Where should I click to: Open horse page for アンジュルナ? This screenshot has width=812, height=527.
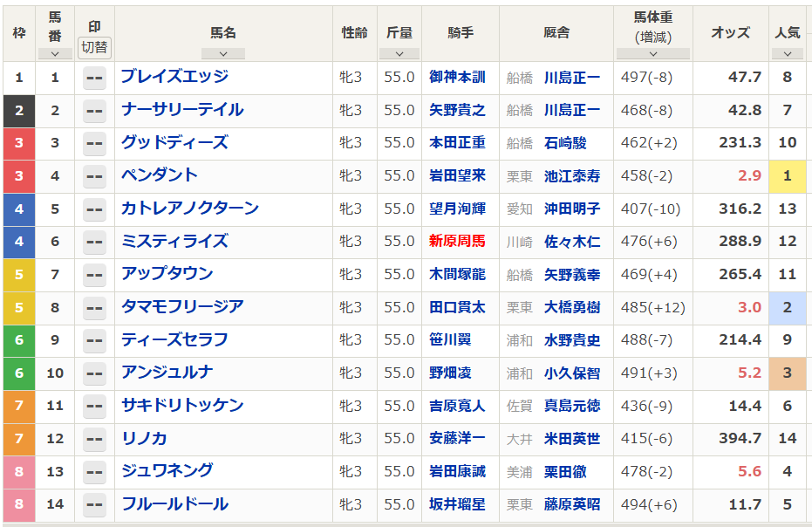[167, 372]
